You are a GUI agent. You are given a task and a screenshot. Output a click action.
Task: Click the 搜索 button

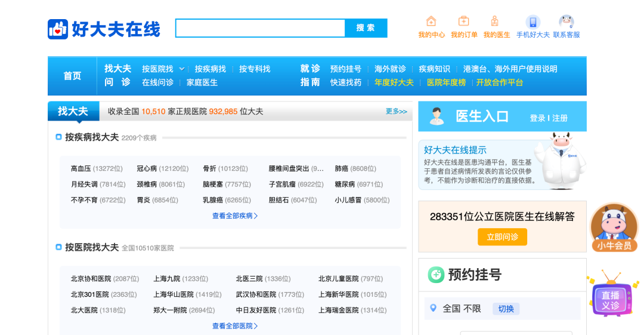pos(366,28)
